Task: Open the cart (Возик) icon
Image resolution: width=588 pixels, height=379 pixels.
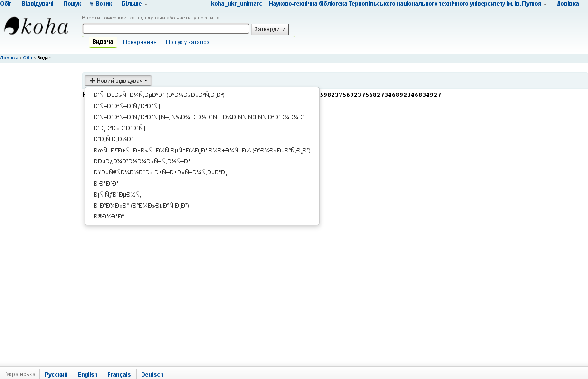Action: pos(92,4)
